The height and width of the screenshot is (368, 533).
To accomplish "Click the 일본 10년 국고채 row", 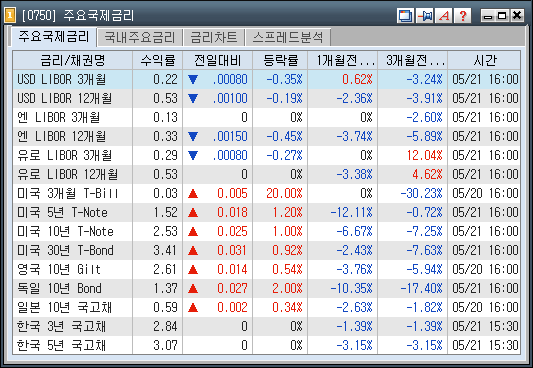I will click(x=266, y=308).
